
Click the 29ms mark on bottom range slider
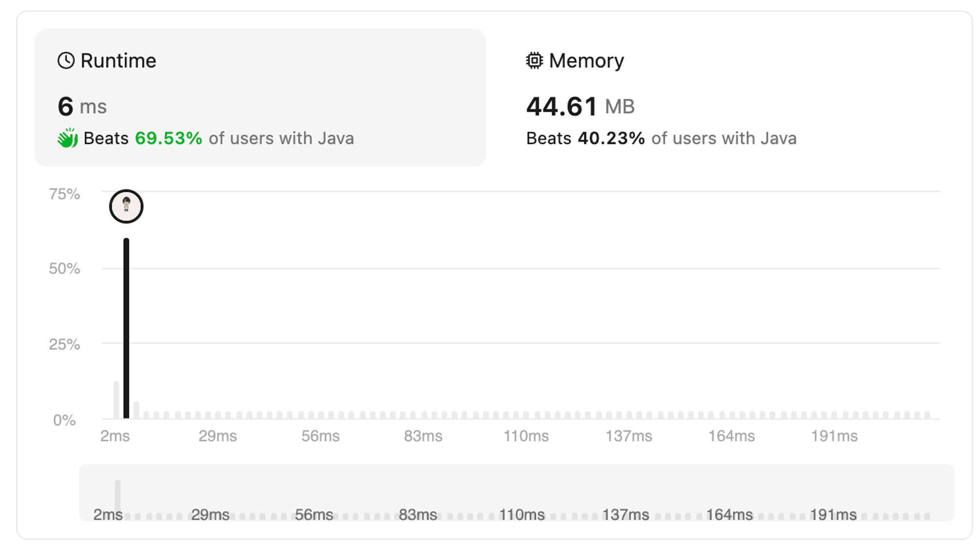pyautogui.click(x=210, y=515)
